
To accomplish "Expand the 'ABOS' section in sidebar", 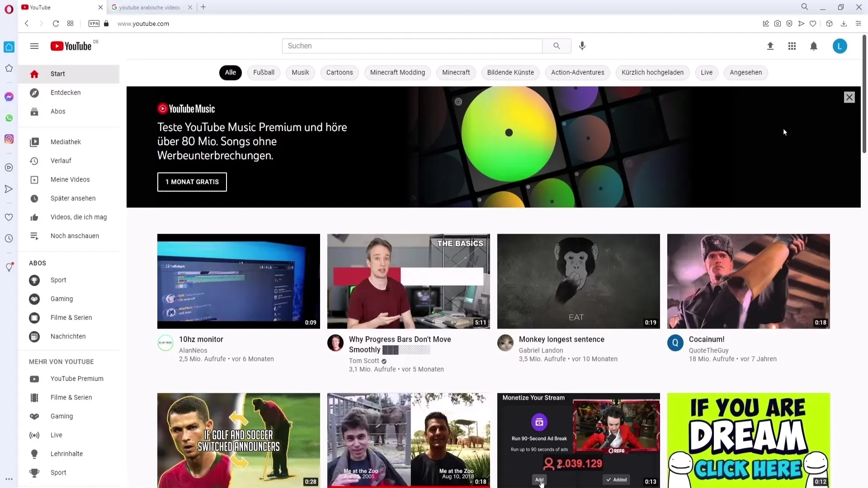I will click(37, 263).
